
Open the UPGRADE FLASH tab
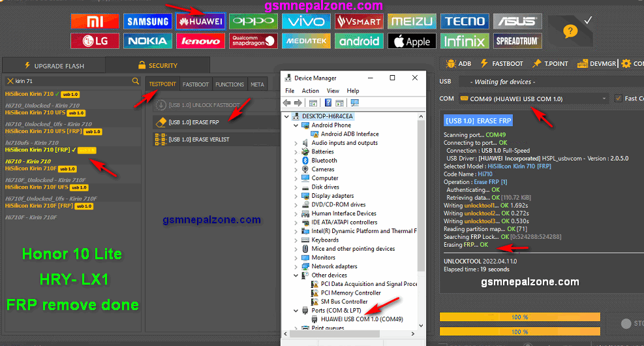[x=54, y=66]
